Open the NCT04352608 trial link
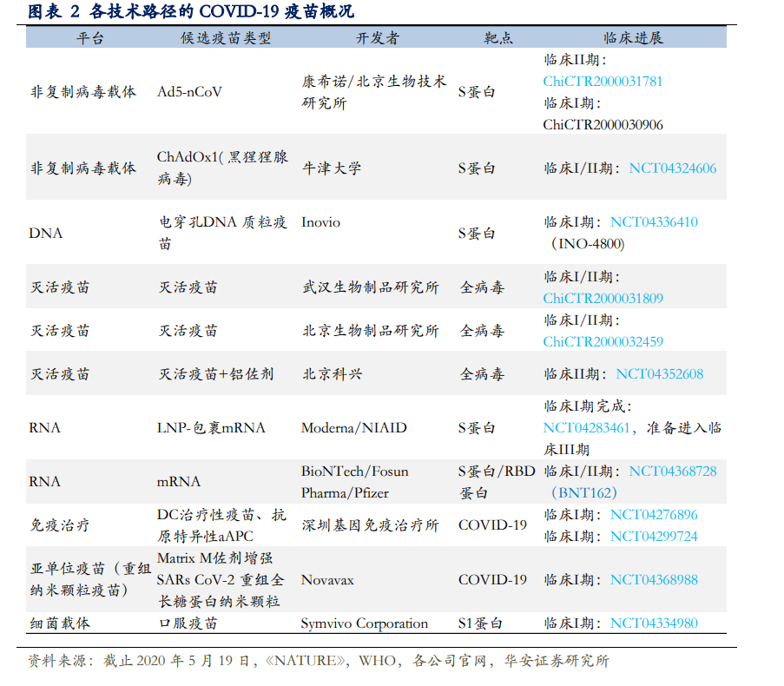Image resolution: width=784 pixels, height=686 pixels. click(x=660, y=374)
